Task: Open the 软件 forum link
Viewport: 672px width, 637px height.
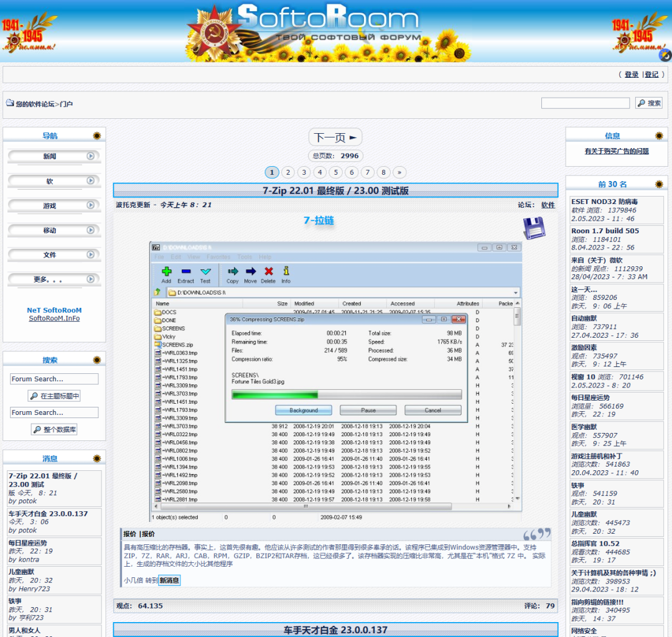Action: pos(548,205)
